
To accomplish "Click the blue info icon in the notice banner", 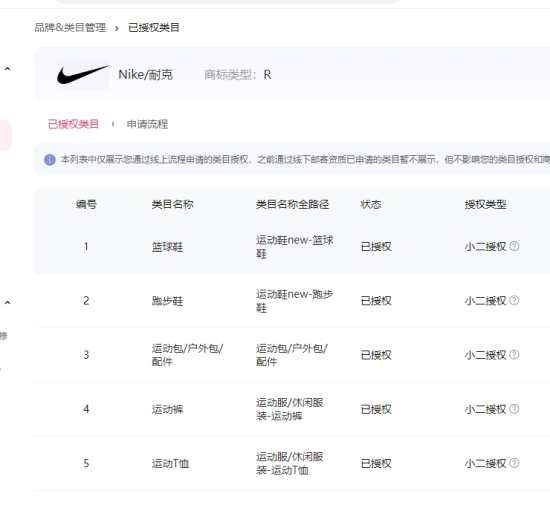I will click(x=50, y=160).
